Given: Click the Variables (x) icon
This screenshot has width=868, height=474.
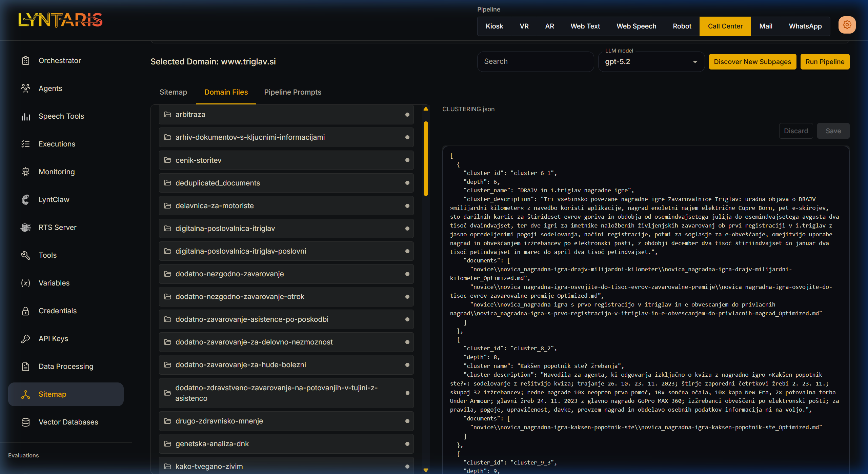Looking at the screenshot, I should pos(26,283).
